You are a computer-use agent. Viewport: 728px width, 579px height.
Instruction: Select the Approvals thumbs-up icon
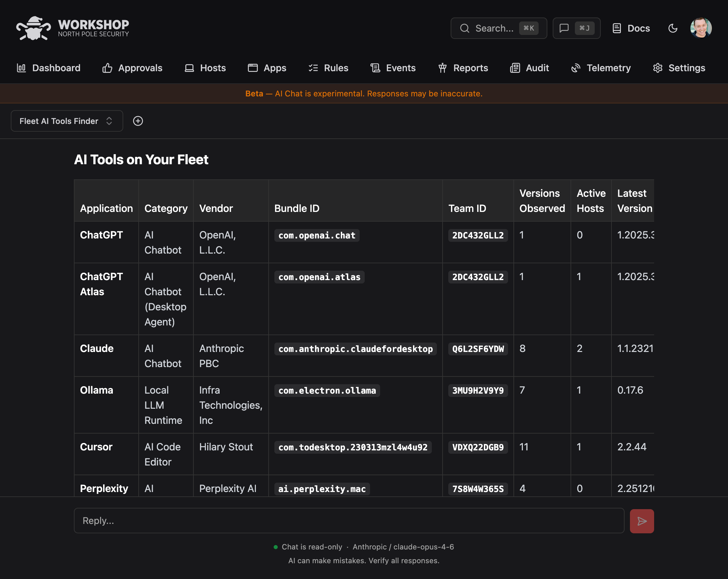click(107, 68)
